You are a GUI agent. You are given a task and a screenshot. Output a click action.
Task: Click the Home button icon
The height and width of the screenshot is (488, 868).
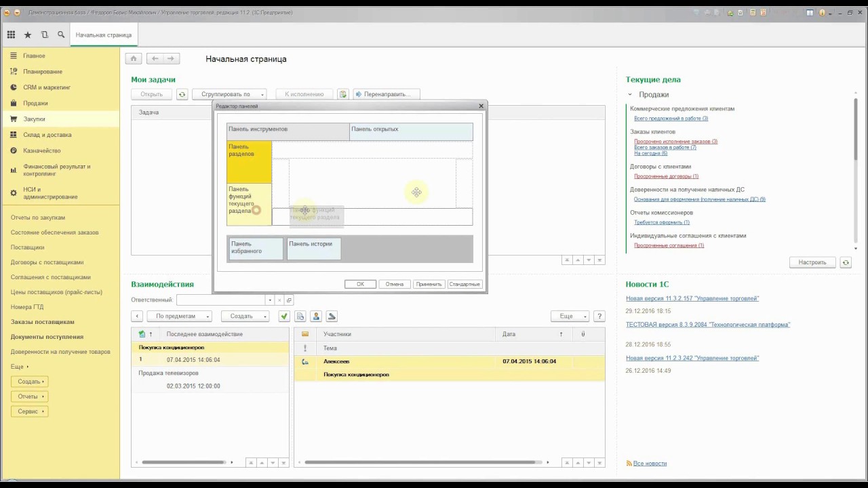134,59
